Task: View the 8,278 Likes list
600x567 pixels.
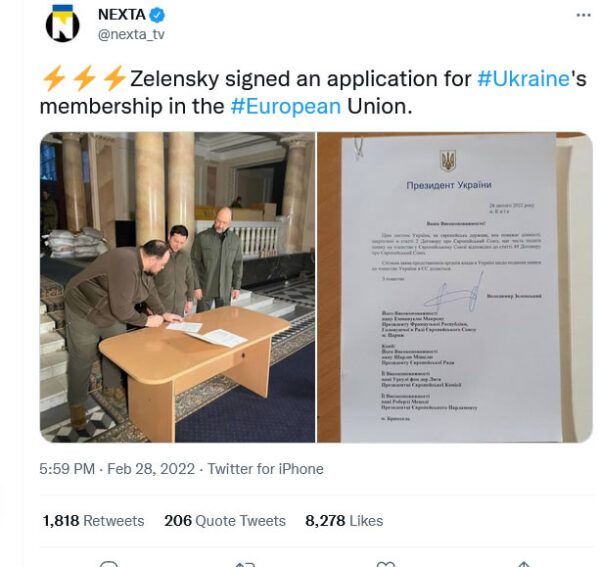Action: tap(344, 521)
